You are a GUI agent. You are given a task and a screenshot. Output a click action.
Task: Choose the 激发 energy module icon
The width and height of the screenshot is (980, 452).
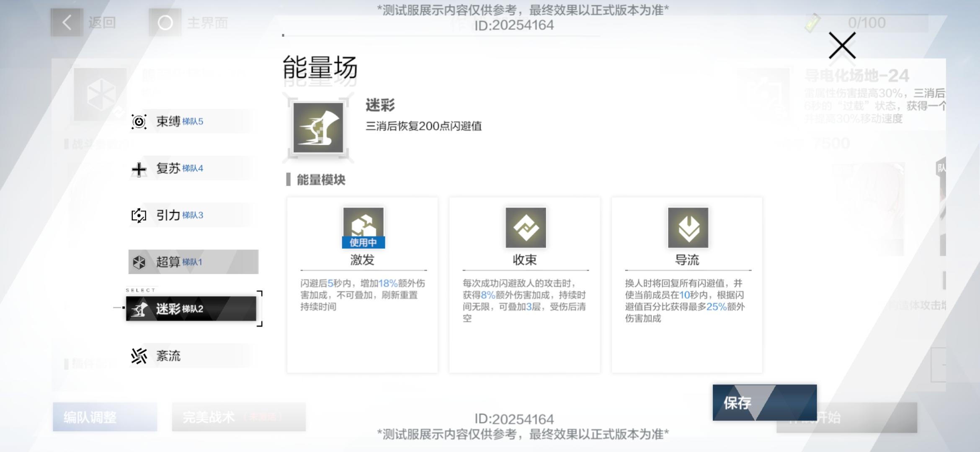(363, 227)
